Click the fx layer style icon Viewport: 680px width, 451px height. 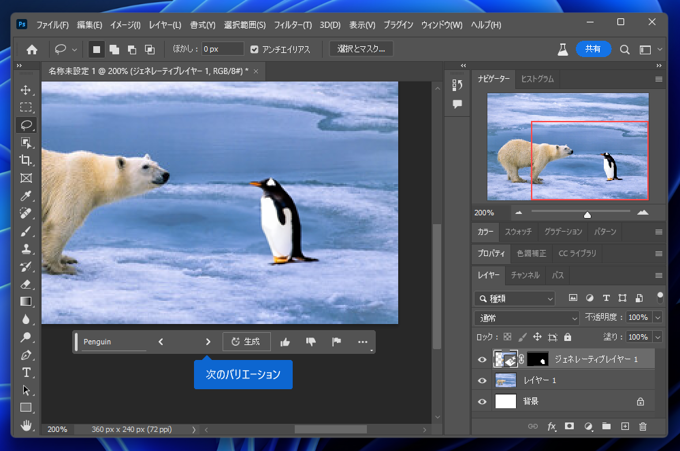point(551,426)
